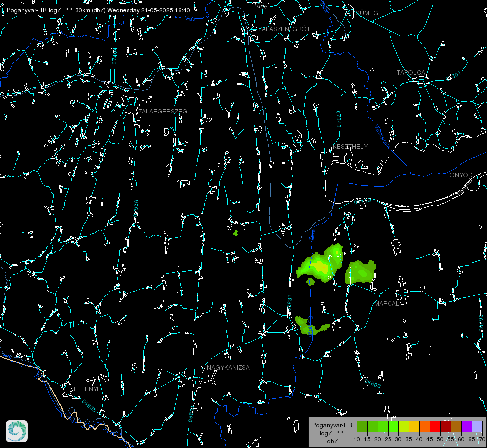
Task: Click the KESZTHELY city label
Action: coord(350,146)
